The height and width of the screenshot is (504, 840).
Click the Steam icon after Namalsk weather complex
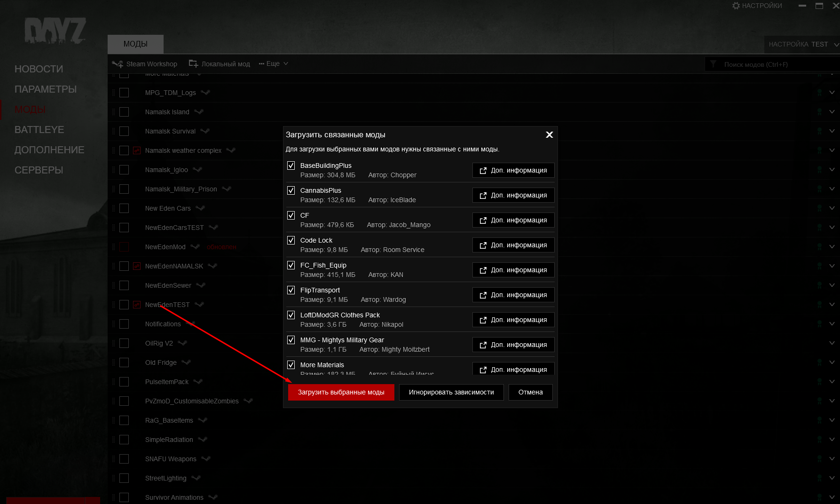click(x=231, y=150)
